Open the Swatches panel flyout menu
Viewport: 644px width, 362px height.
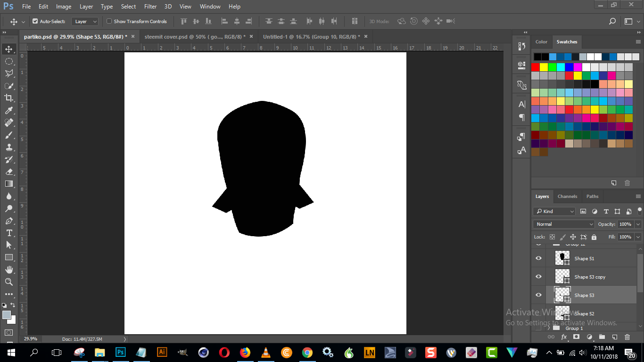click(x=638, y=42)
